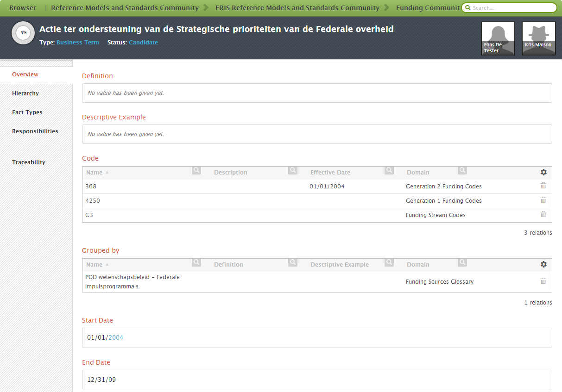Click the '3 relations' count label
This screenshot has width=562, height=392.
pyautogui.click(x=538, y=233)
